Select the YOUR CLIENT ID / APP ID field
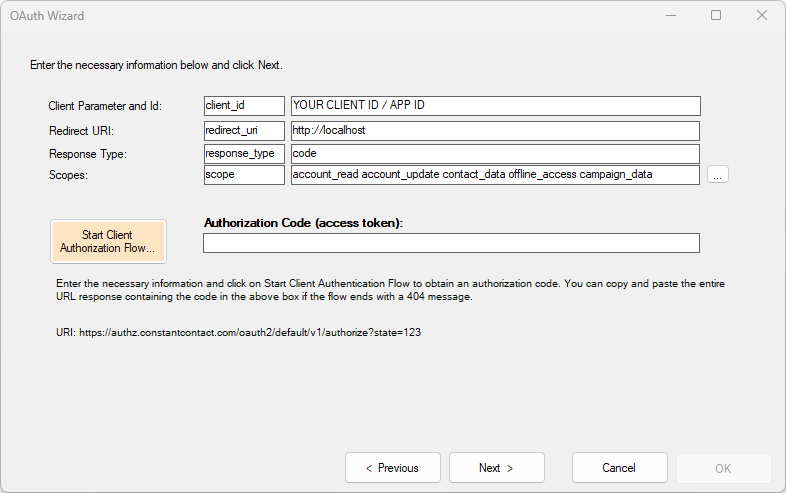This screenshot has width=786, height=493. pyautogui.click(x=494, y=106)
